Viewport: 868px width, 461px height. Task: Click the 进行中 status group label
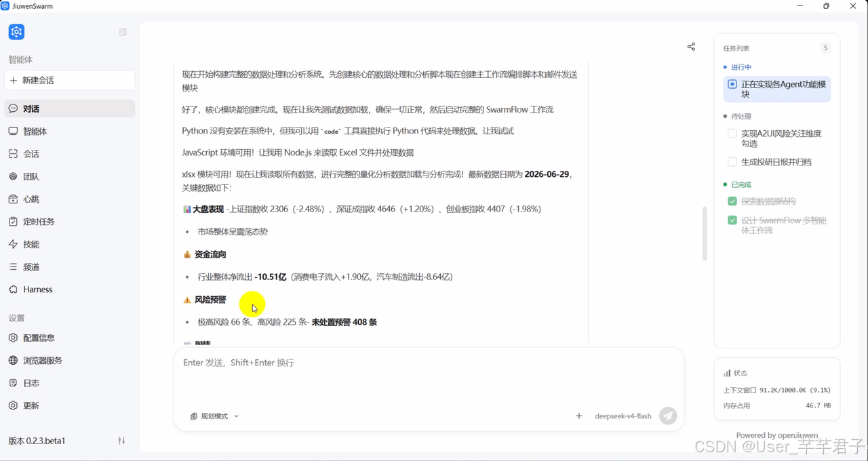(741, 67)
